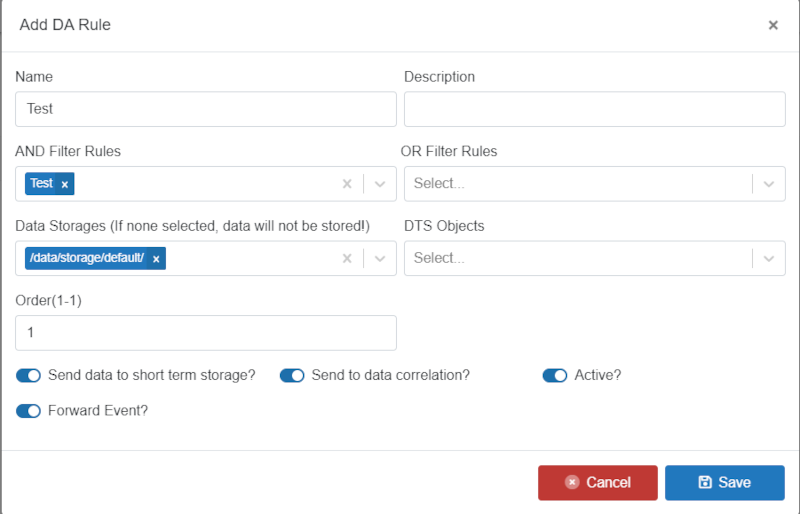Viewport: 800px width, 514px height.
Task: Expand the AND Filter Rules dropdown arrow
Action: tap(380, 184)
